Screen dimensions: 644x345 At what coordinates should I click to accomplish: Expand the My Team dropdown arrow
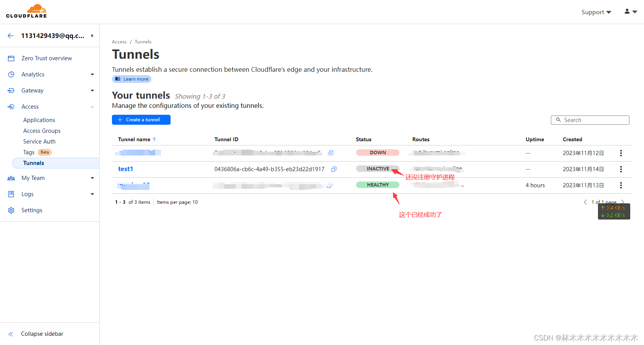pyautogui.click(x=92, y=178)
